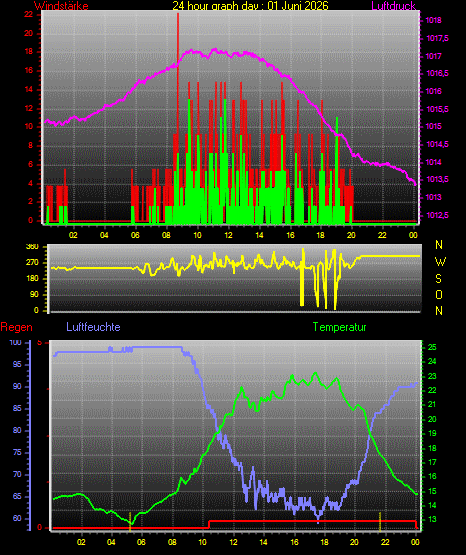
Task: Click the yellow marker near 22 hours
Action: tap(380, 522)
